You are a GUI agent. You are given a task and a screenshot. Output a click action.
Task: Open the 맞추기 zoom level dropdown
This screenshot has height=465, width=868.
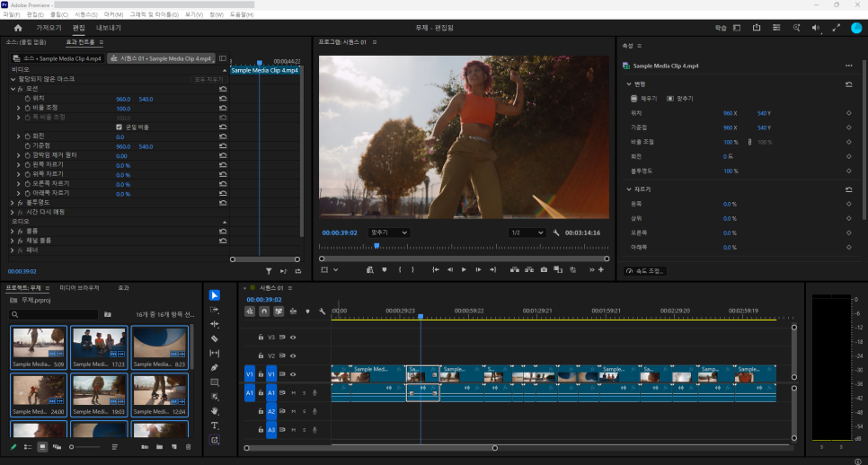click(x=388, y=232)
